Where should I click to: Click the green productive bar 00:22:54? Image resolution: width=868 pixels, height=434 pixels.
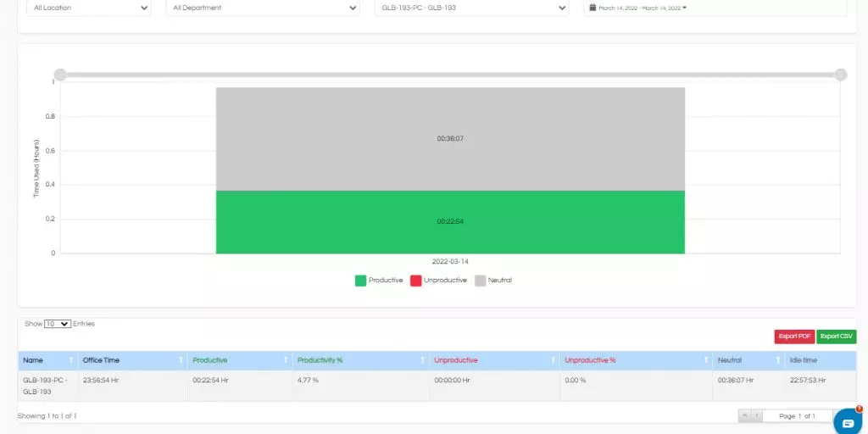click(x=450, y=222)
